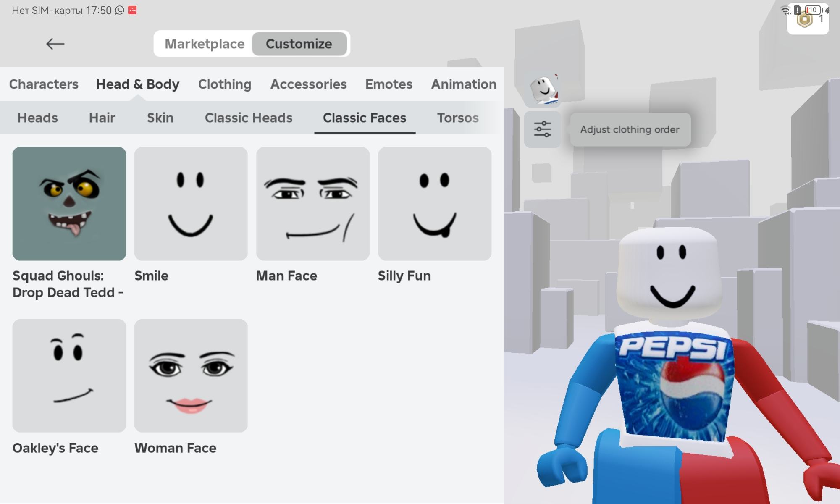
Task: Tap the back arrow icon
Action: click(x=55, y=44)
